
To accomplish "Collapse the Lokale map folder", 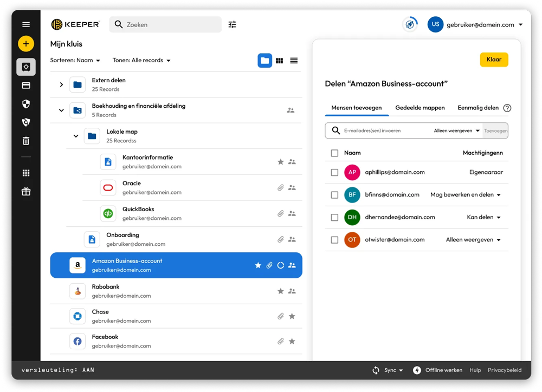I will tap(76, 136).
